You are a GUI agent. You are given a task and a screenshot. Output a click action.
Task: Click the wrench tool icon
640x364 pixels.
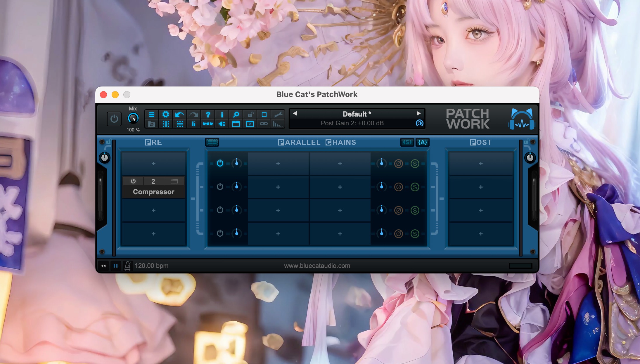click(x=278, y=114)
